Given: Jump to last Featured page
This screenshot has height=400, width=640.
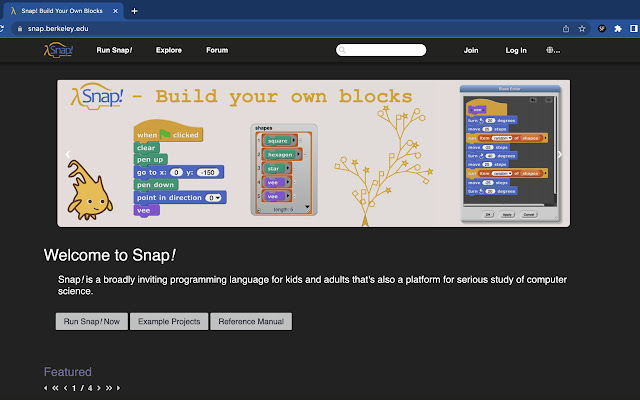Looking at the screenshot, I should 118,388.
